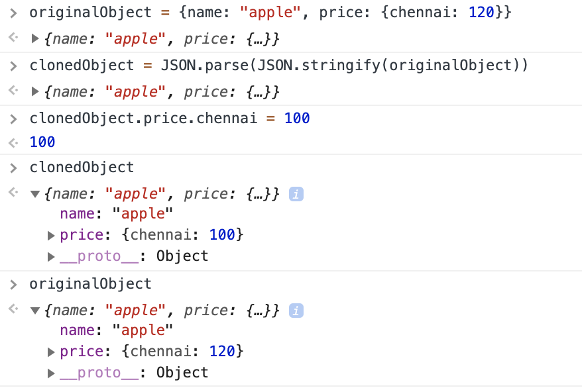Click the input arrow before lone originalObject command

tap(13, 285)
